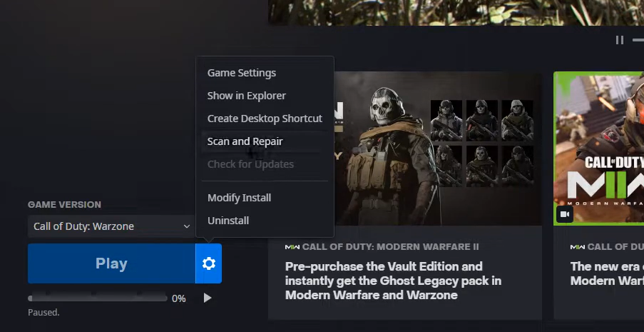The height and width of the screenshot is (332, 644).
Task: Click the blue Play button
Action: pyautogui.click(x=111, y=263)
